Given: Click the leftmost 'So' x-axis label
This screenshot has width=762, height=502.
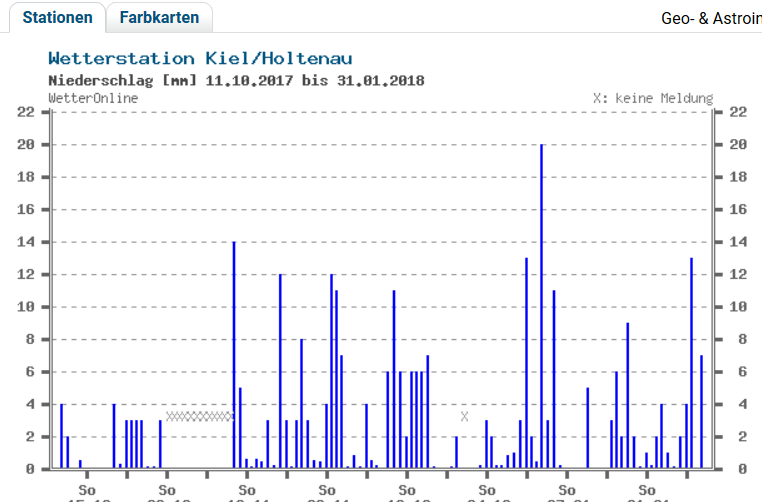Looking at the screenshot, I should 87,490.
